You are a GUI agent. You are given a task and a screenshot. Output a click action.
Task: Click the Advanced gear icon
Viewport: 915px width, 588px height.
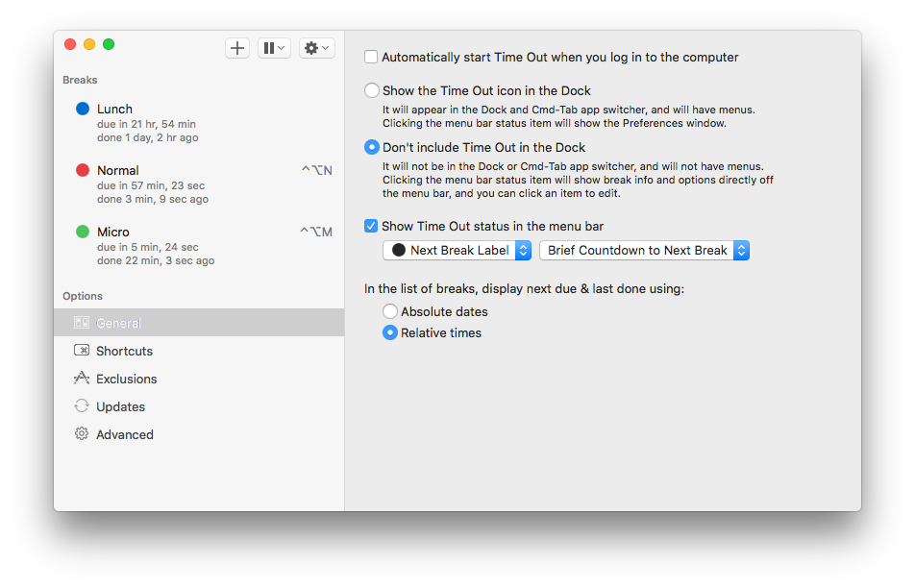pyautogui.click(x=82, y=434)
